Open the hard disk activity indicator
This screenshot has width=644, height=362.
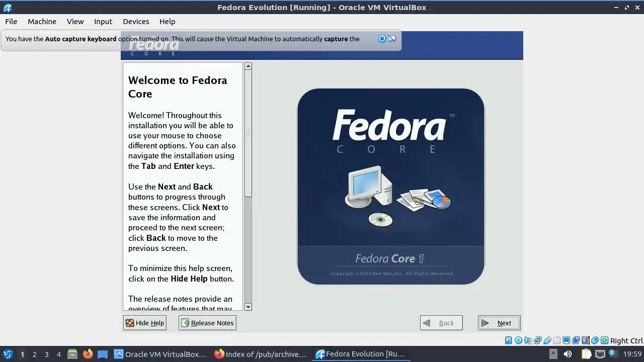tap(508, 340)
